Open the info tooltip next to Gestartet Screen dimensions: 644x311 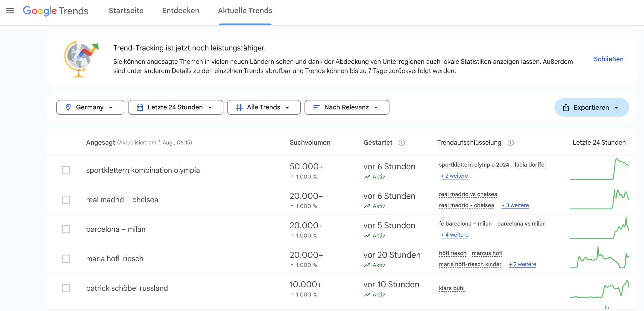[402, 143]
